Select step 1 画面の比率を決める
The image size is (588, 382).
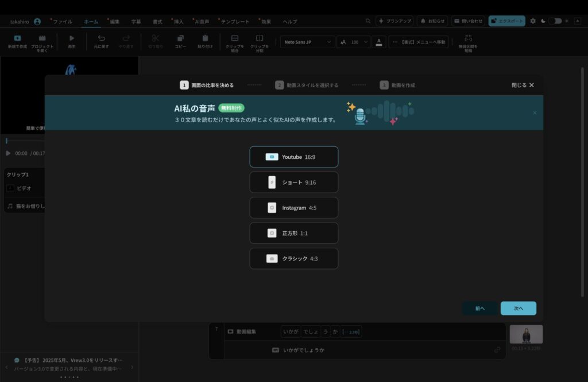click(207, 85)
